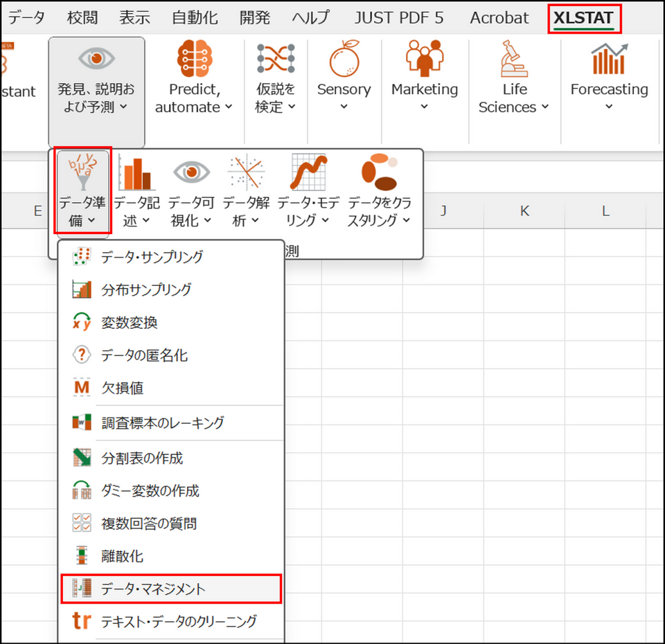
Task: Click the 変数変換 x y icon
Action: tap(82, 322)
